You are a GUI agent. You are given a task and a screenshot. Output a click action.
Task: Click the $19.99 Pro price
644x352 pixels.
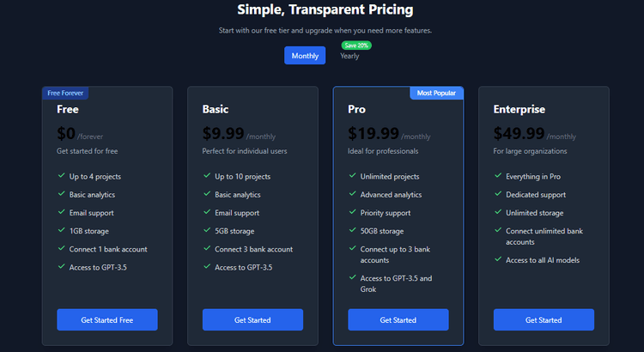coord(374,133)
